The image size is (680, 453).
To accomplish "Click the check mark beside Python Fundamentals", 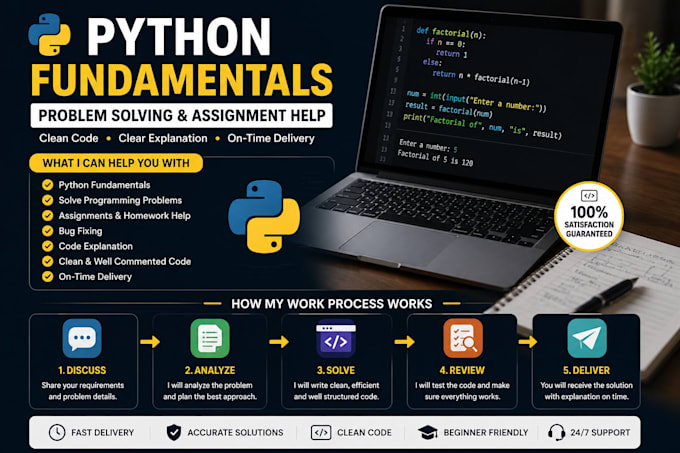I will (47, 185).
